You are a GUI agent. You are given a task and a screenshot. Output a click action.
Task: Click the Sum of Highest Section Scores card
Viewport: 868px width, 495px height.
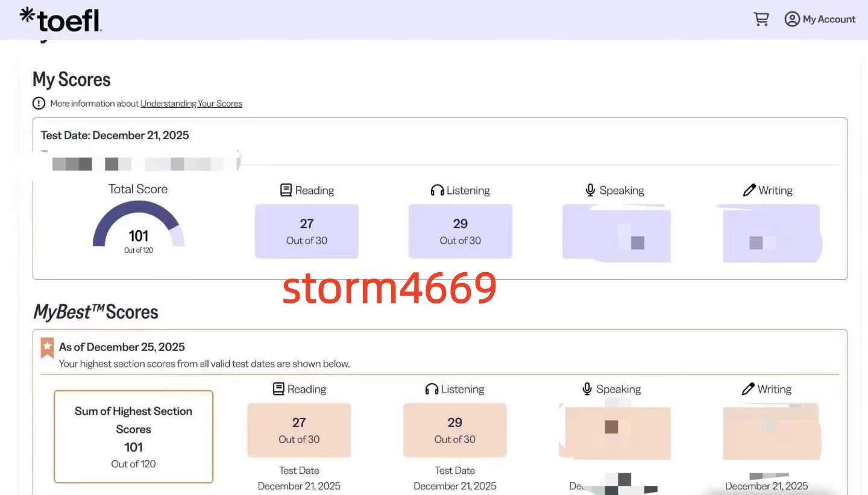click(133, 437)
